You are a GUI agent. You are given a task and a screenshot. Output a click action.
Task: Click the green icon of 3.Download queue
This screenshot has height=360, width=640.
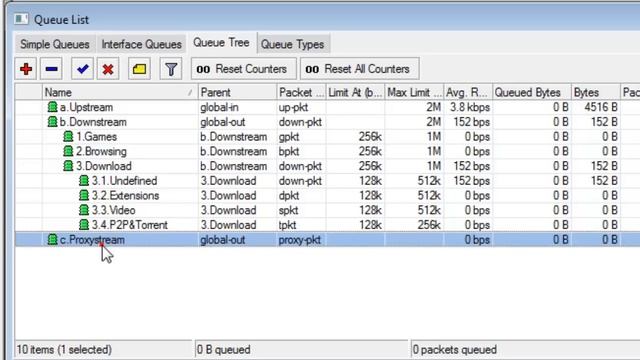tap(68, 166)
